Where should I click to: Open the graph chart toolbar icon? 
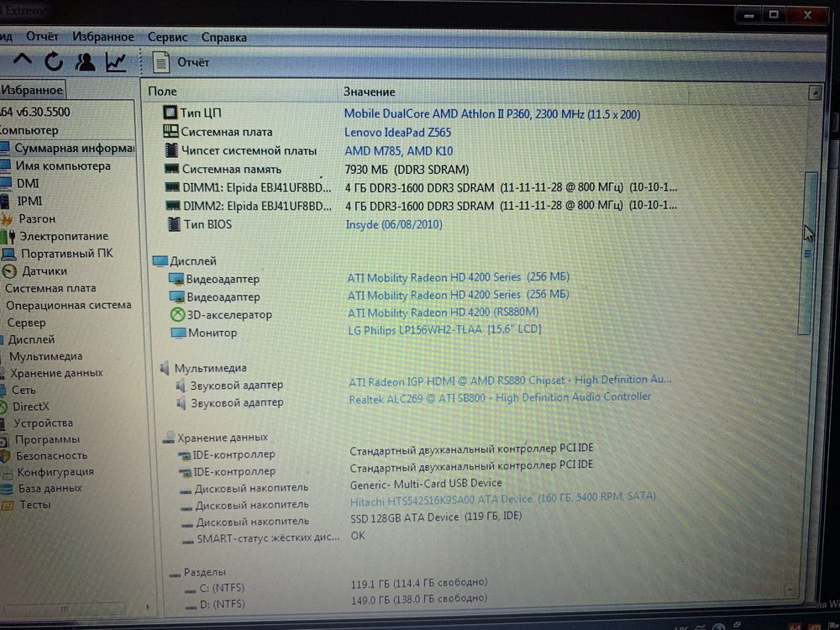click(x=116, y=63)
